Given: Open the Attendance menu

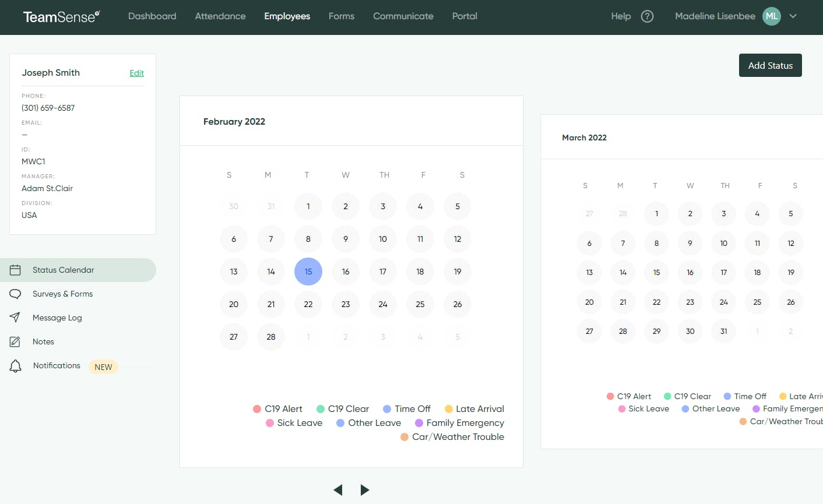Looking at the screenshot, I should pos(220,16).
